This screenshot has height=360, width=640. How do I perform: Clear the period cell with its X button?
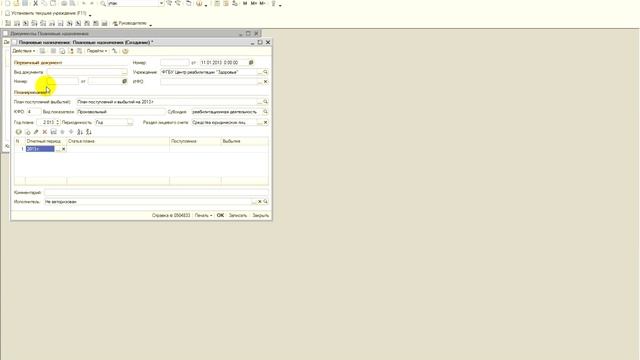pyautogui.click(x=64, y=149)
